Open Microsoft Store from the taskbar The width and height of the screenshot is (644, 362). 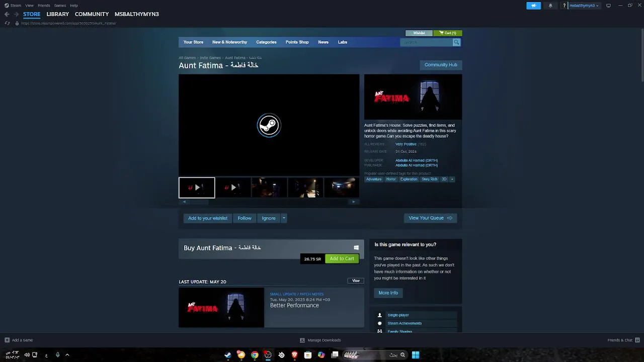308,355
